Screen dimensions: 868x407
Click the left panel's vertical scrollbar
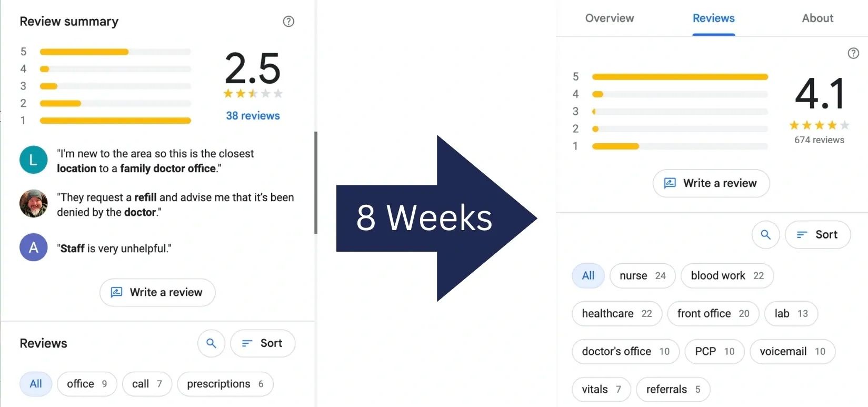tap(316, 182)
